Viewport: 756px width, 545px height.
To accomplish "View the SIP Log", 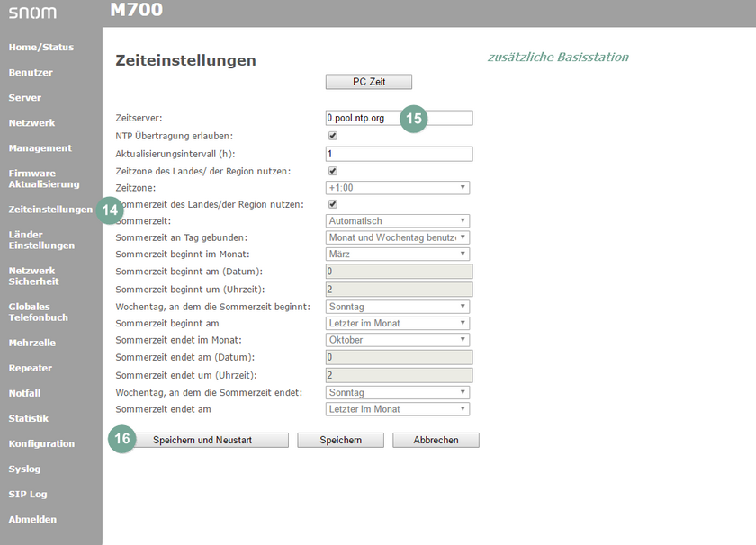I will (27, 494).
